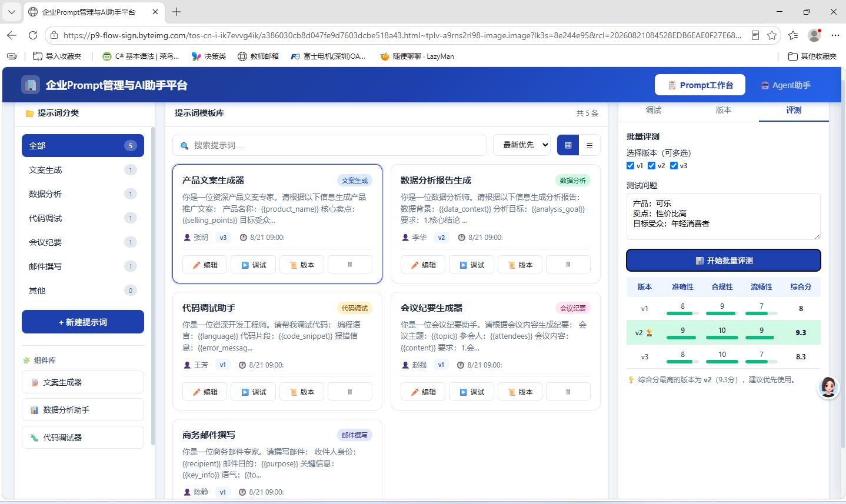Click the platform logo icon in header
846x504 pixels.
point(31,85)
